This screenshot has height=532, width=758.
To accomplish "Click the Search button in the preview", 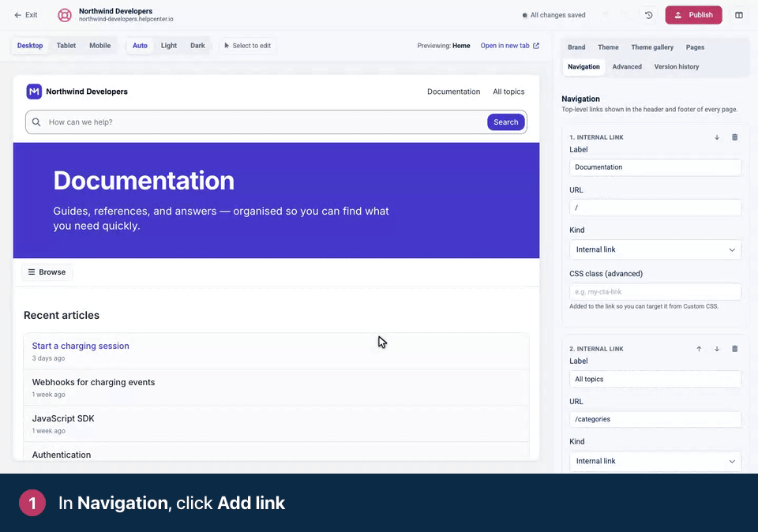I will 505,122.
